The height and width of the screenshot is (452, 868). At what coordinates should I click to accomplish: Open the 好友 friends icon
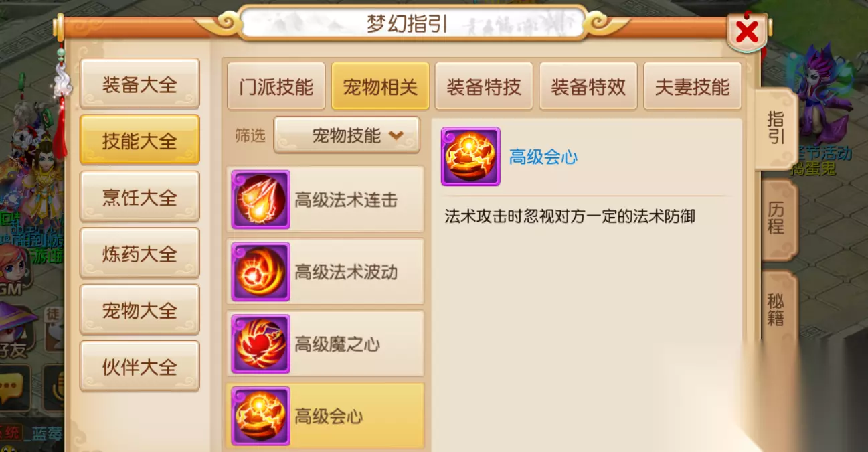coord(16,329)
